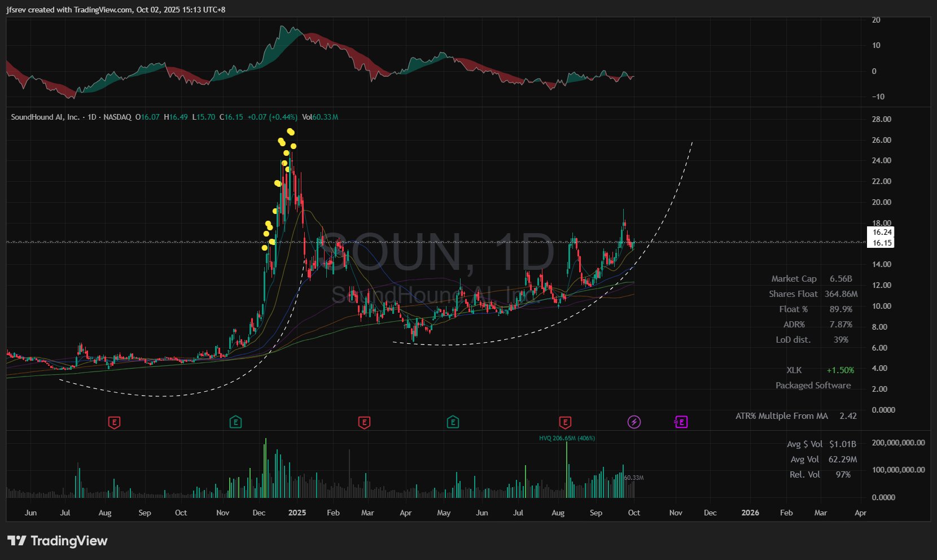
Task: Click the 16.15 current price axis label
Action: tap(882, 243)
